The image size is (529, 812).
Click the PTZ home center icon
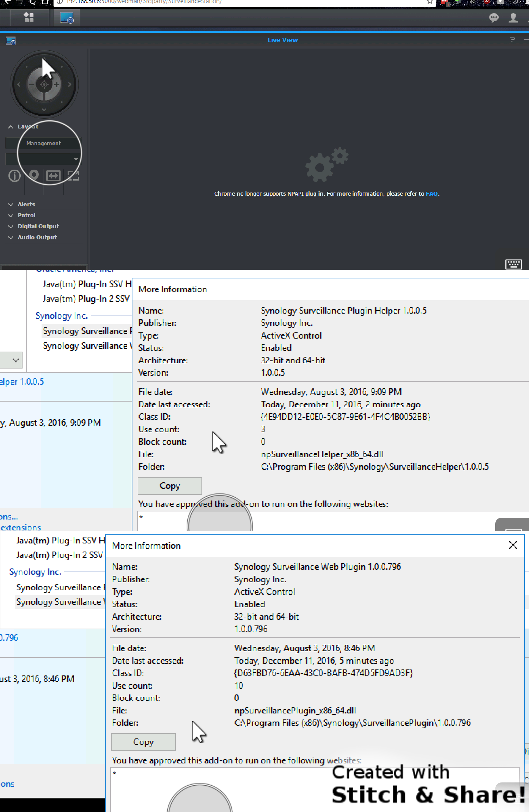tap(44, 84)
